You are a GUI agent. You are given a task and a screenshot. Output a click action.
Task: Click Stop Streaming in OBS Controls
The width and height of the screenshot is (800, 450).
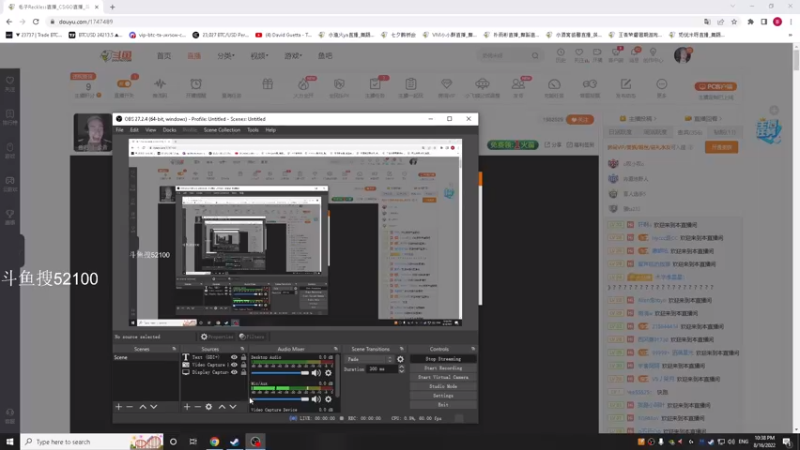(x=443, y=359)
